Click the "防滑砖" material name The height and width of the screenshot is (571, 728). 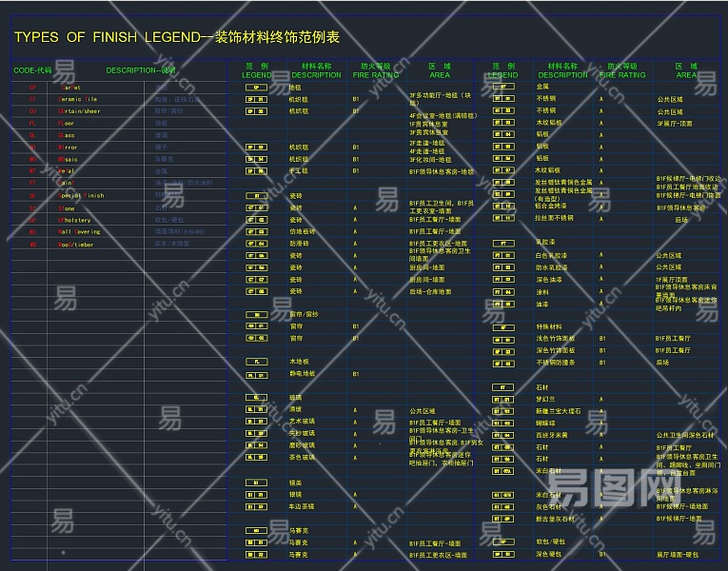pyautogui.click(x=299, y=244)
